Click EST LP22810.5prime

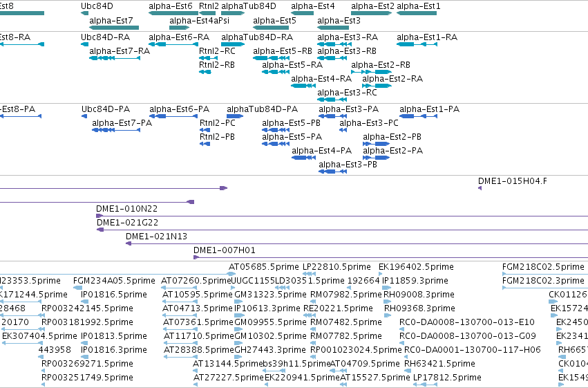(x=336, y=267)
